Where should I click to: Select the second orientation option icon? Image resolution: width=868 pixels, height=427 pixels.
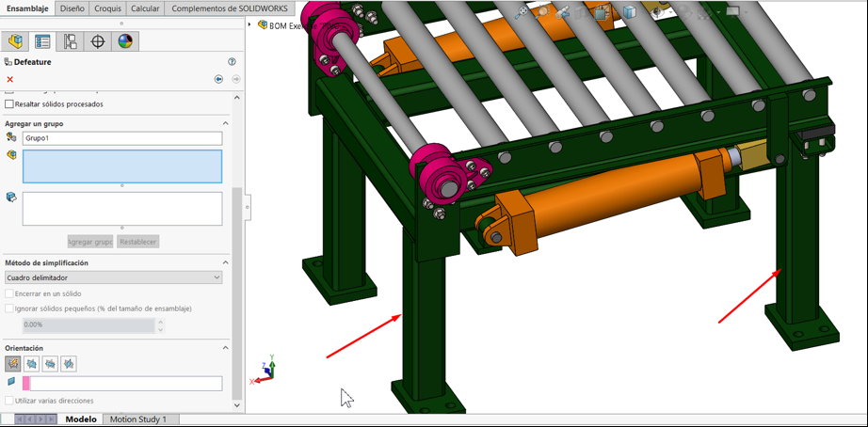point(32,364)
